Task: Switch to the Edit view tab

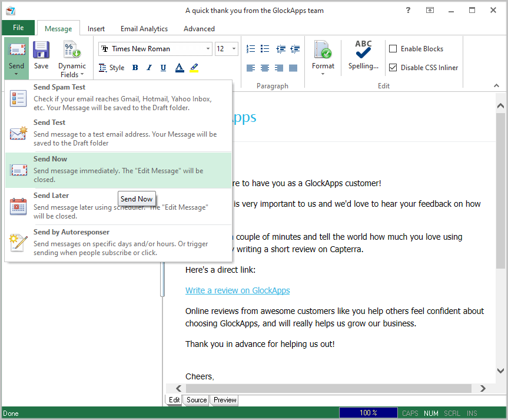Action: (174, 400)
